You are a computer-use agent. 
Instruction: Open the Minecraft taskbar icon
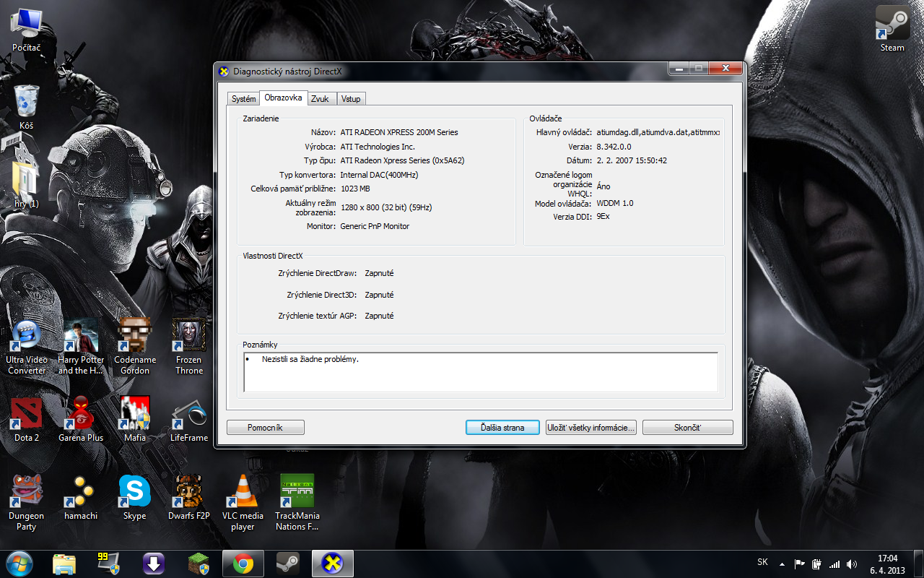198,563
